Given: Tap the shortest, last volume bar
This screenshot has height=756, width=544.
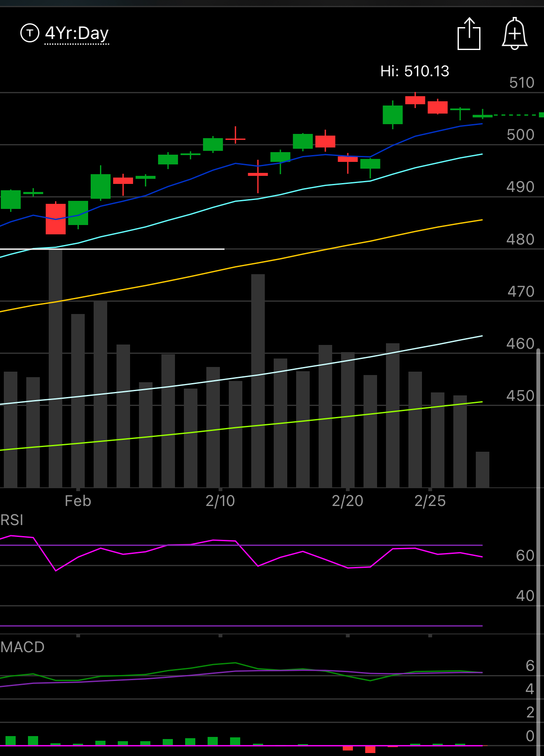Looking at the screenshot, I should click(483, 470).
